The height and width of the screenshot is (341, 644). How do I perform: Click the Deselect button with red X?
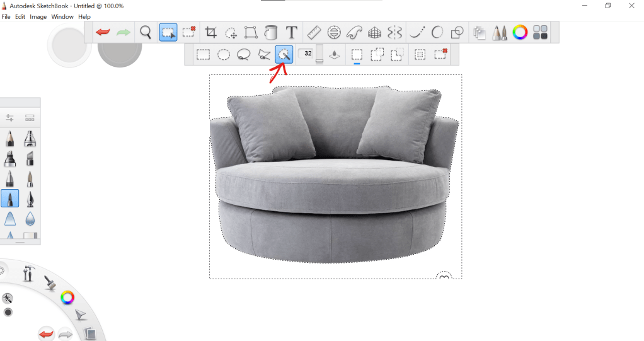click(x=440, y=54)
